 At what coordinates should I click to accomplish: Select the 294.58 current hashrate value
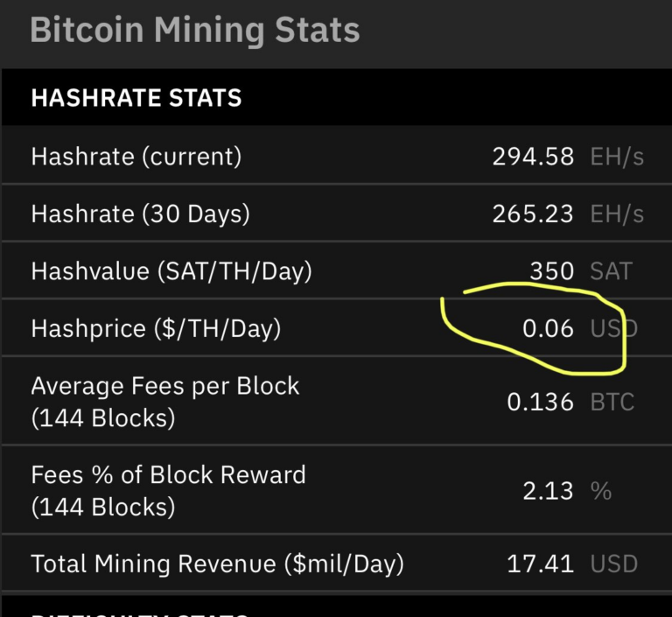click(533, 157)
